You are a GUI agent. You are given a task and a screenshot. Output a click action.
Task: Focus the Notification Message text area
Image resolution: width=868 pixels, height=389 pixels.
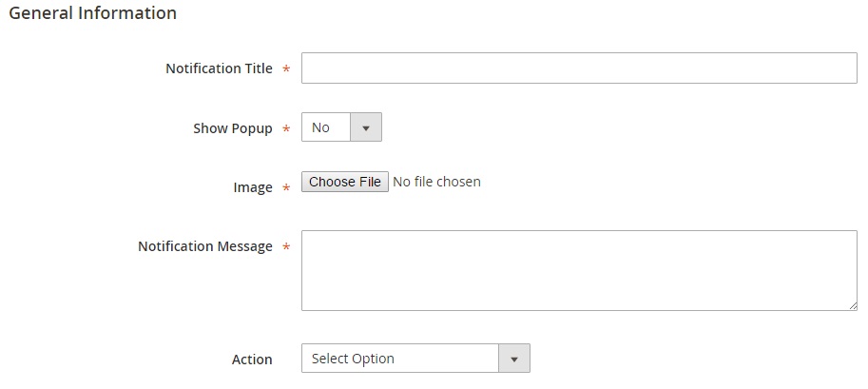[x=579, y=270]
